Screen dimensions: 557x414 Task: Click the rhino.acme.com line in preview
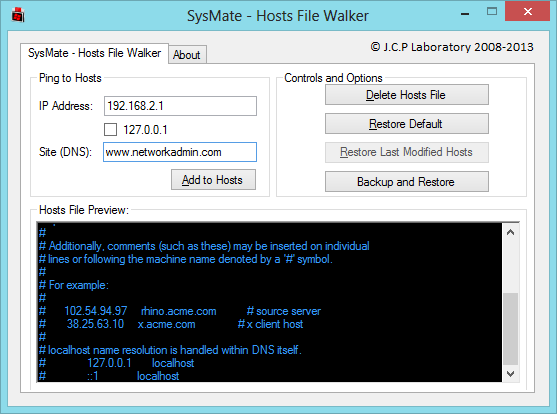click(180, 311)
